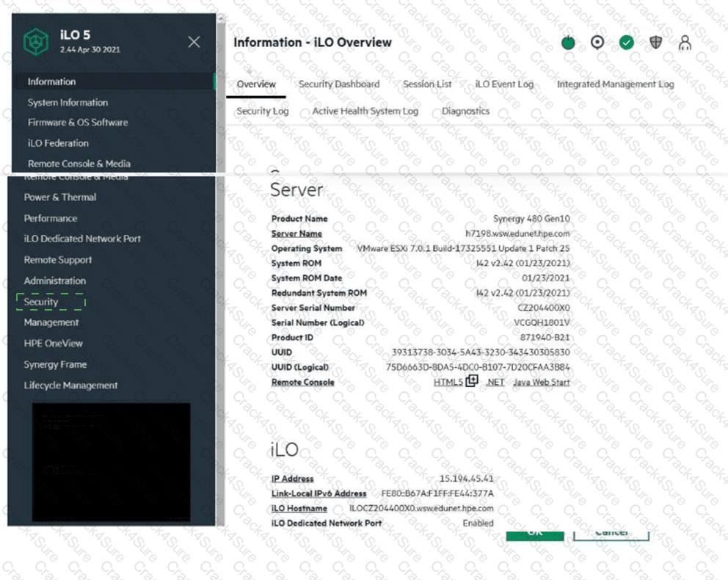Switch to the Security Dashboard tab

[x=338, y=84]
